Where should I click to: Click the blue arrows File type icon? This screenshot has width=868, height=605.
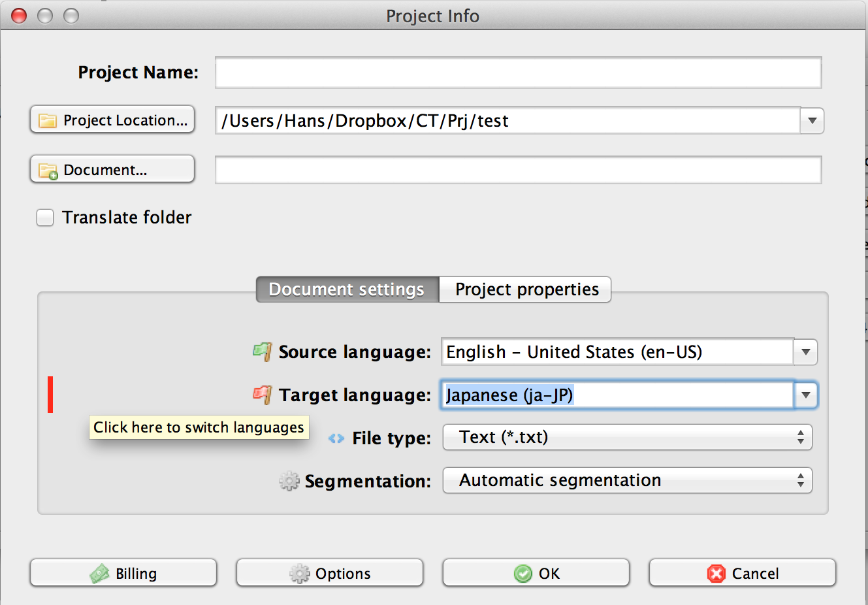[336, 438]
